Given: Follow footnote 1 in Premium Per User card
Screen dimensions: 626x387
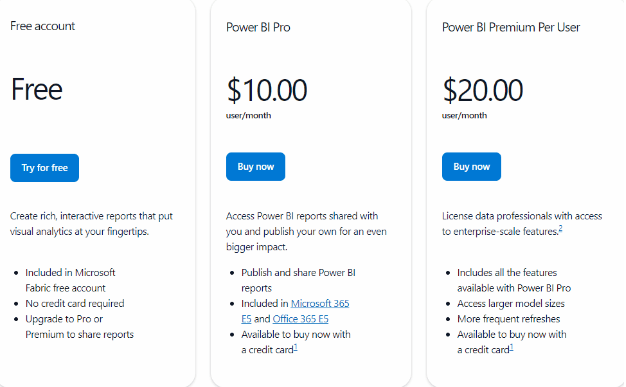Looking at the screenshot, I should [x=511, y=347].
